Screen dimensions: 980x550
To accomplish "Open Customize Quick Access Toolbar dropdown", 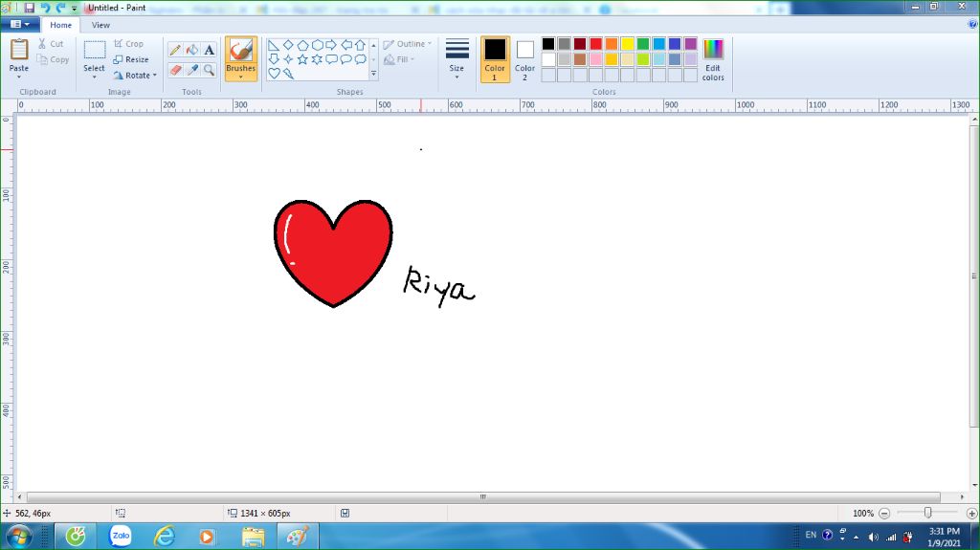I will (x=74, y=8).
